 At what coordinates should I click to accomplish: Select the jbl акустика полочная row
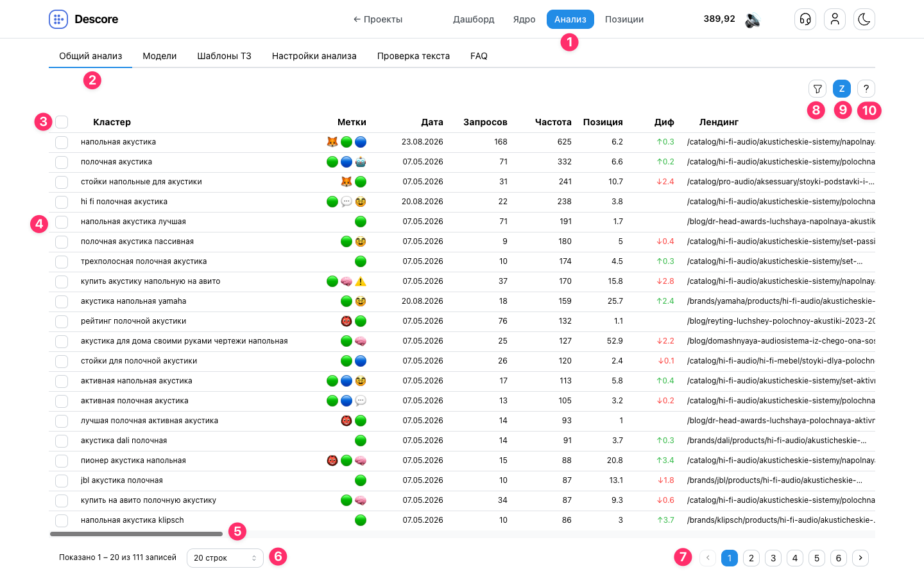[62, 480]
